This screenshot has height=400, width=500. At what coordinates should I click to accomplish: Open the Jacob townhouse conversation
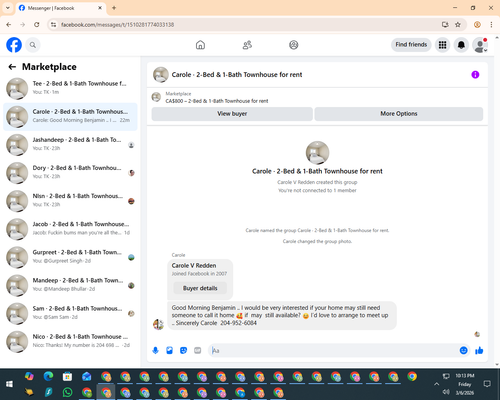click(70, 229)
